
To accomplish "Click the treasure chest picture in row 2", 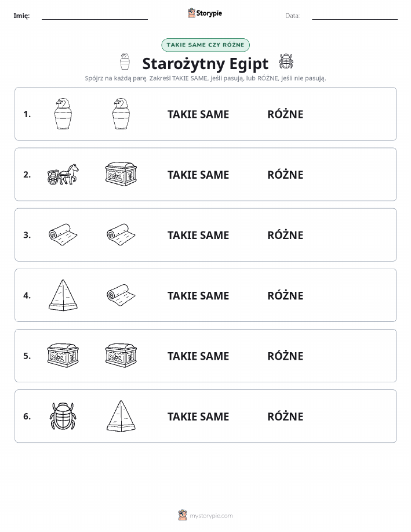I will [x=121, y=174].
